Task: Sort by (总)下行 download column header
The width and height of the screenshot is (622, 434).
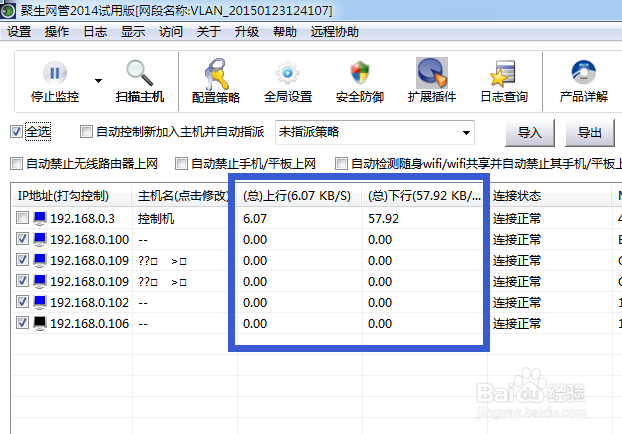Action: pos(424,196)
